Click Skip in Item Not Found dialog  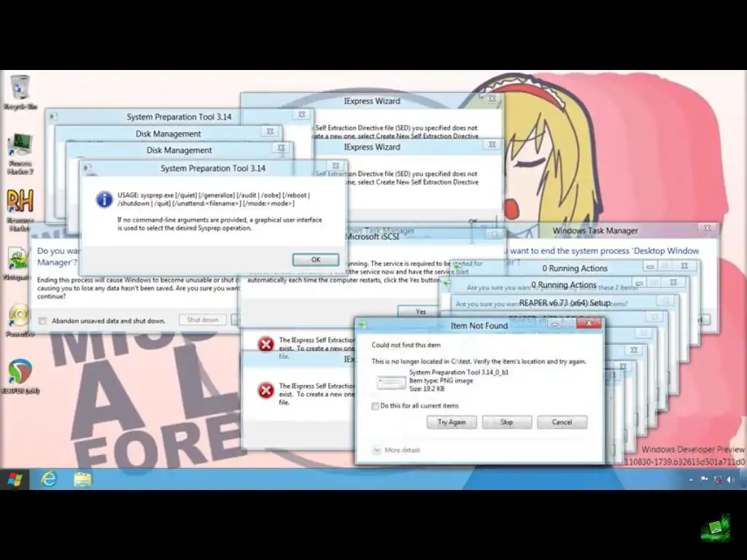pos(507,422)
